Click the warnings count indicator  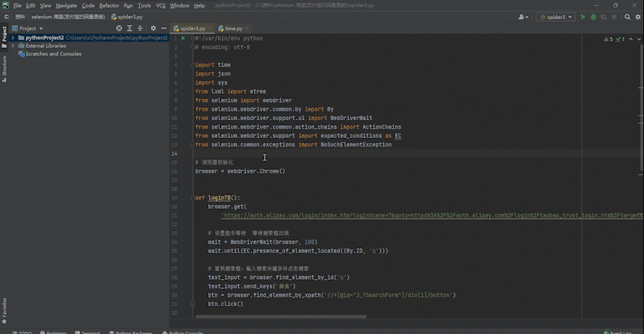click(608, 39)
